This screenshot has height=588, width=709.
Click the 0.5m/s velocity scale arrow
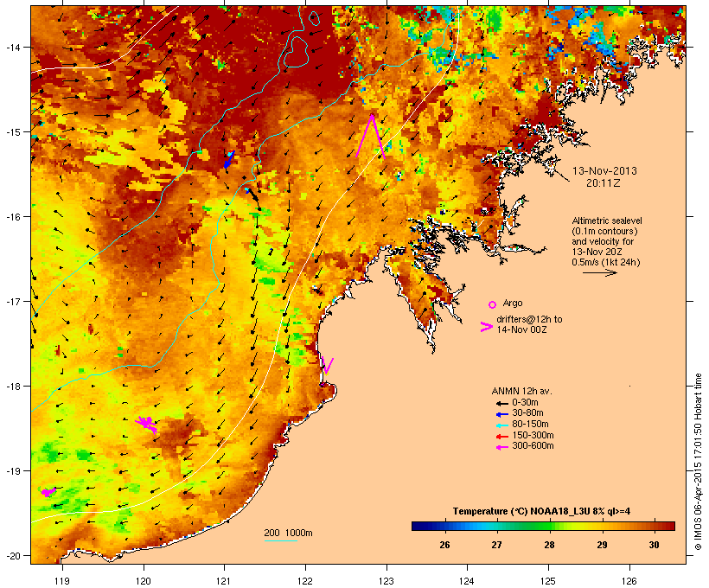(599, 272)
